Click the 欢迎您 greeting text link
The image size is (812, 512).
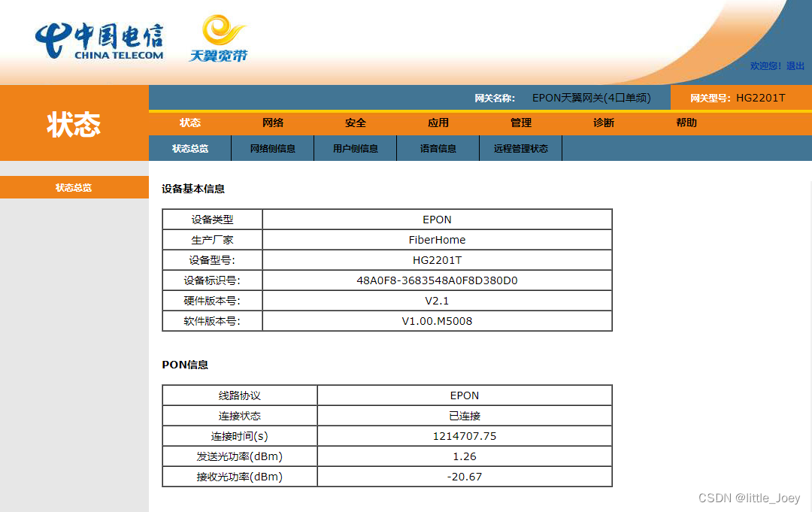tap(765, 65)
